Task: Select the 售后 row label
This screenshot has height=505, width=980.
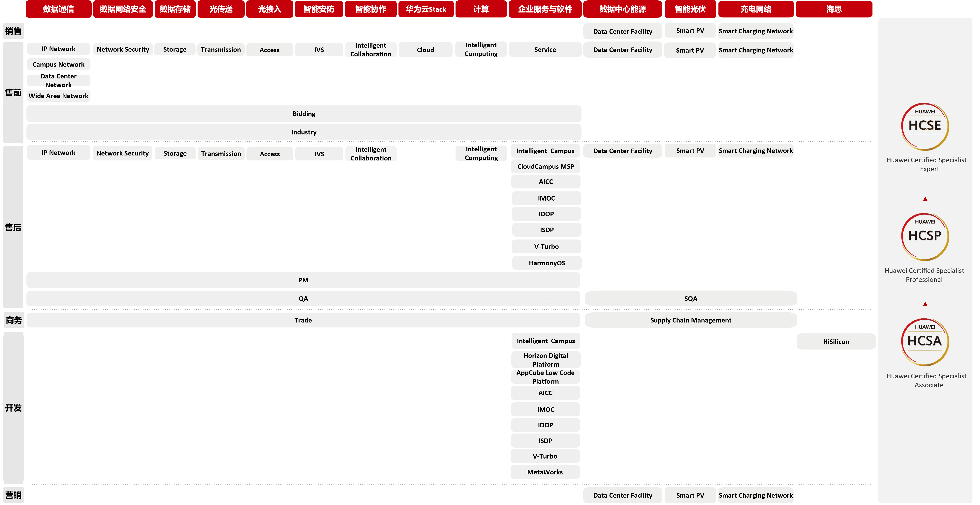Action: click(x=13, y=227)
